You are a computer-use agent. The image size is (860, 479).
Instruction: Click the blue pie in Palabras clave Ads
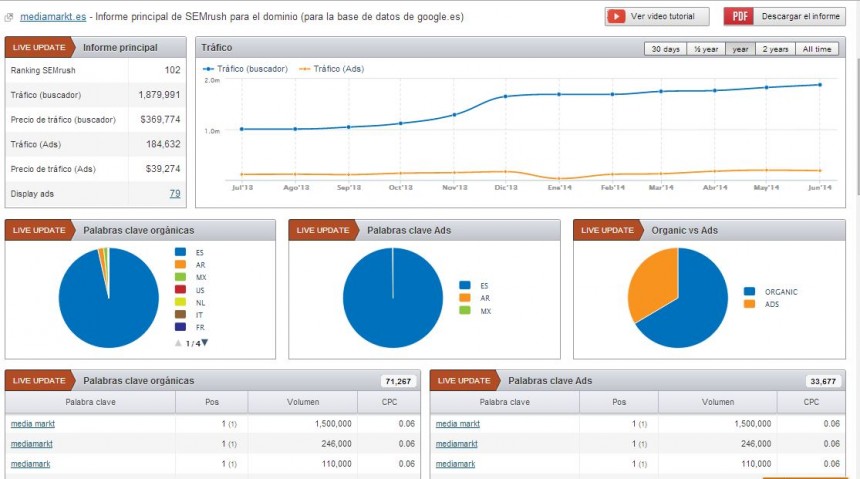[393, 297]
